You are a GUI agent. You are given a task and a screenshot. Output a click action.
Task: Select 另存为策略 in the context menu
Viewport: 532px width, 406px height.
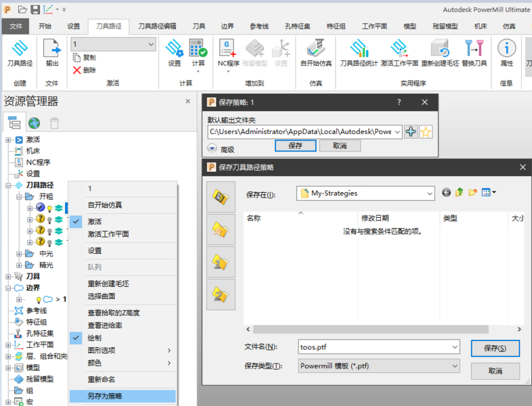(105, 396)
